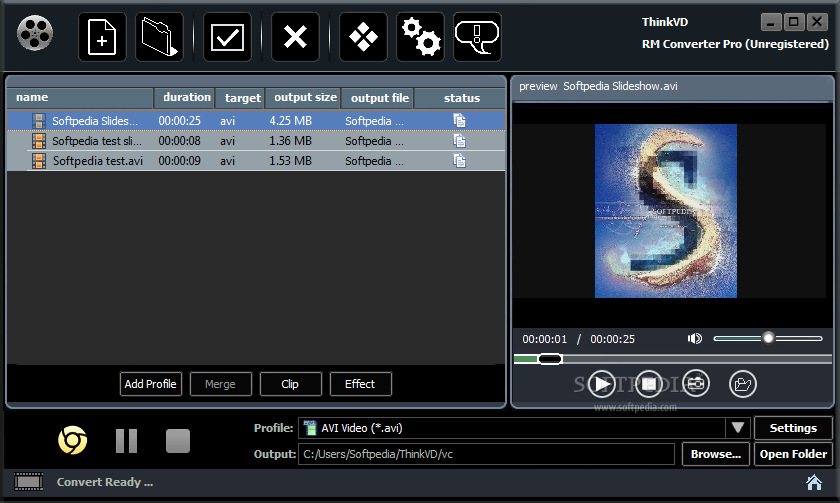Screen dimensions: 840x503
Task: Open snapshot folder icon in preview
Action: 743,384
